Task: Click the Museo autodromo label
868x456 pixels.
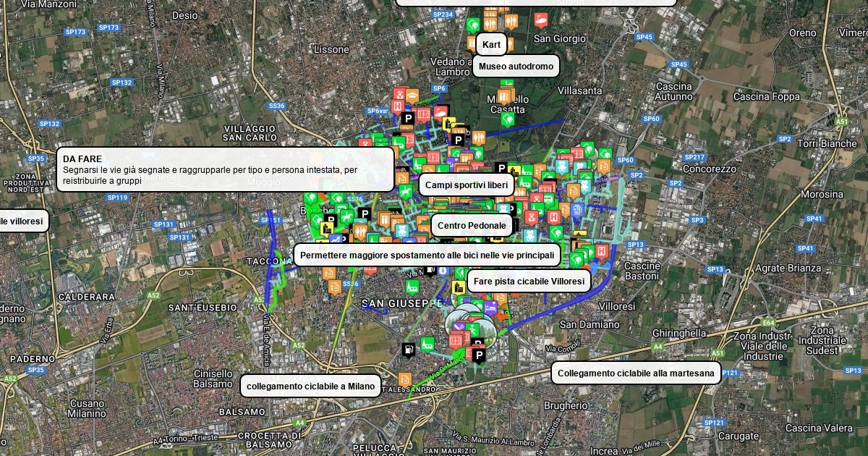Action: [x=516, y=67]
